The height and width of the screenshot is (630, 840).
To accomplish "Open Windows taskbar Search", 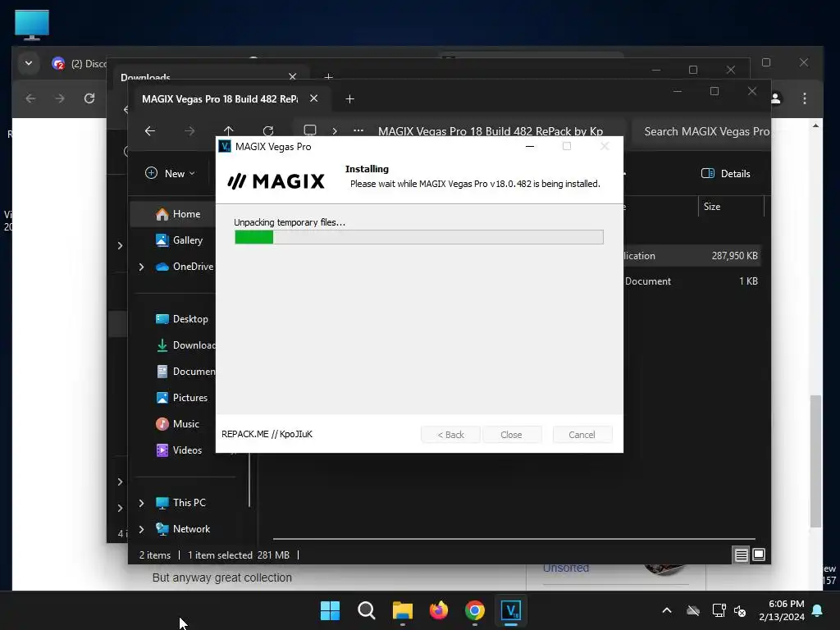I will (x=367, y=610).
